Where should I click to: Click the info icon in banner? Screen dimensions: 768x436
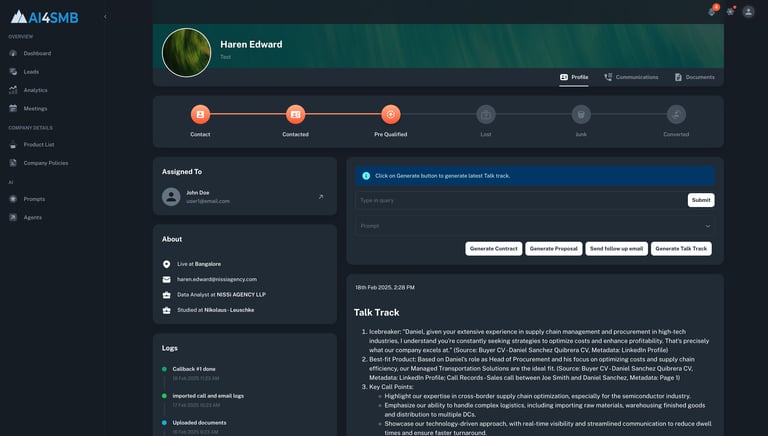(x=366, y=175)
